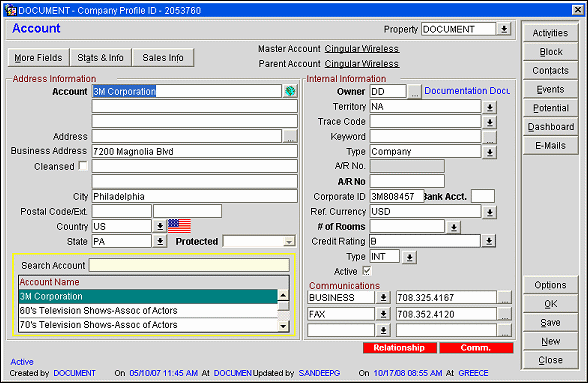Open the Protected combo box
This screenshot has height=383, width=588.
point(259,242)
